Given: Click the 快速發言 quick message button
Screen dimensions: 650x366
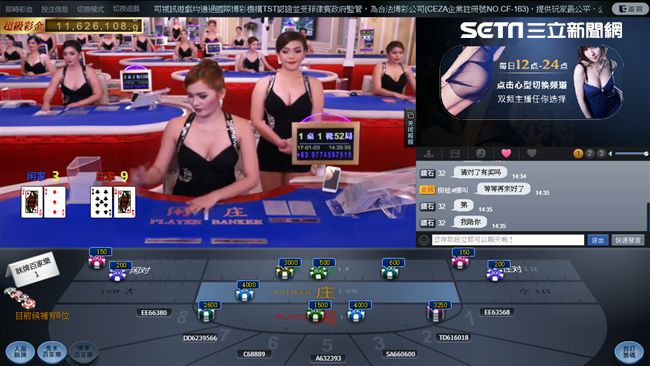Looking at the screenshot, I should pyautogui.click(x=628, y=240).
